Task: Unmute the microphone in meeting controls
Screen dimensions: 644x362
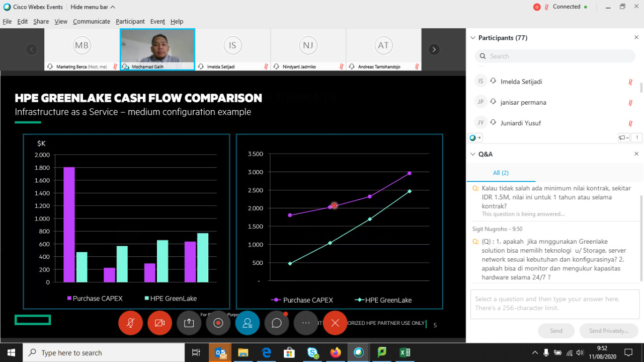Action: (130, 323)
